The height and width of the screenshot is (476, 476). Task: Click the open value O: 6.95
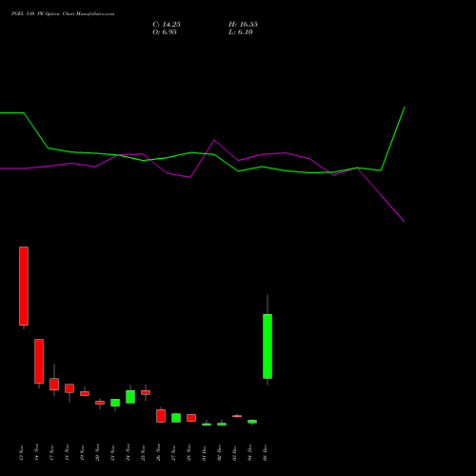pyautogui.click(x=165, y=32)
